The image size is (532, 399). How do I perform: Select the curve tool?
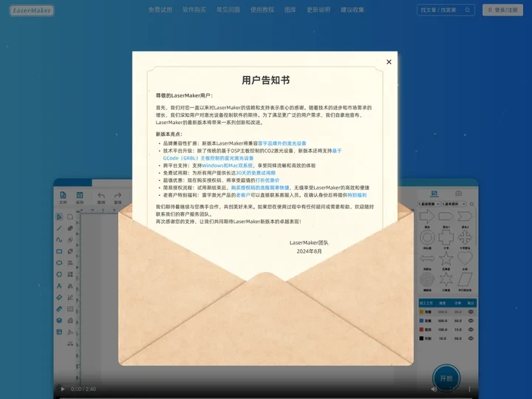pyautogui.click(x=59, y=240)
